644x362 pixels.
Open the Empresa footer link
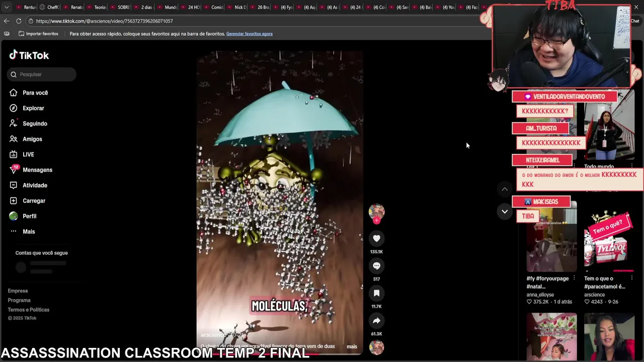pos(18,291)
